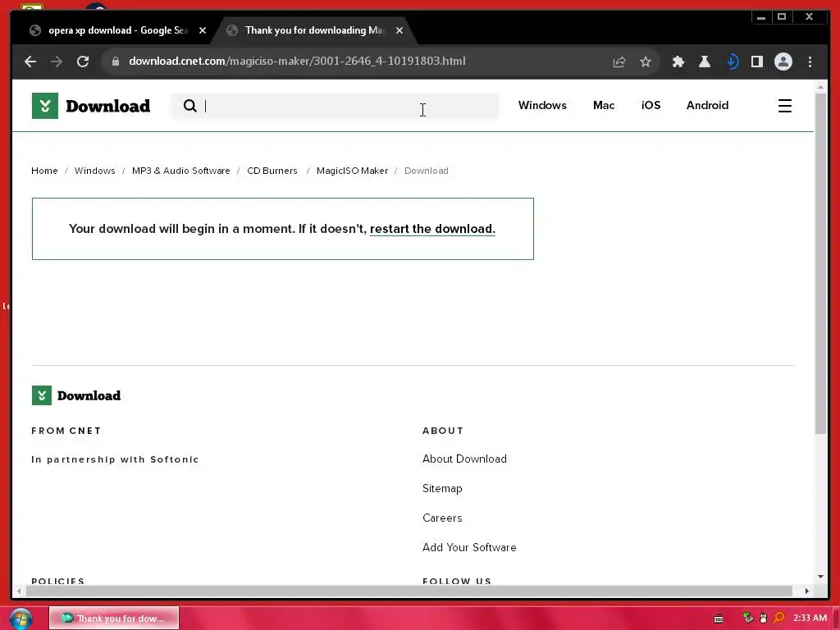
Task: Open 'Add Your Software' footer link
Action: [469, 547]
